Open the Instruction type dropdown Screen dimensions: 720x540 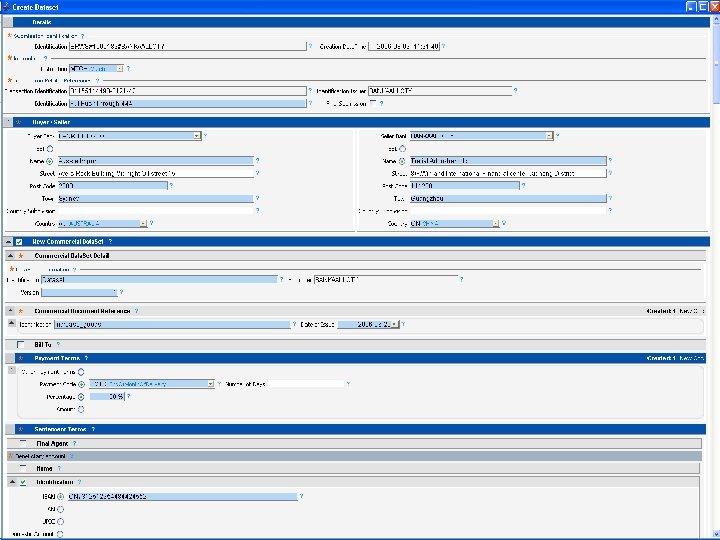coord(120,68)
